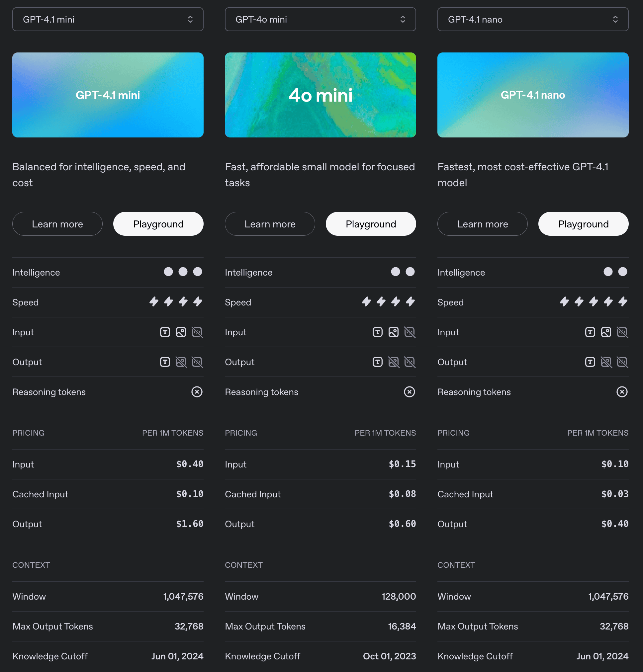The width and height of the screenshot is (643, 672).
Task: Click disabled audio output icon for GPT-4o mini
Action: [410, 362]
